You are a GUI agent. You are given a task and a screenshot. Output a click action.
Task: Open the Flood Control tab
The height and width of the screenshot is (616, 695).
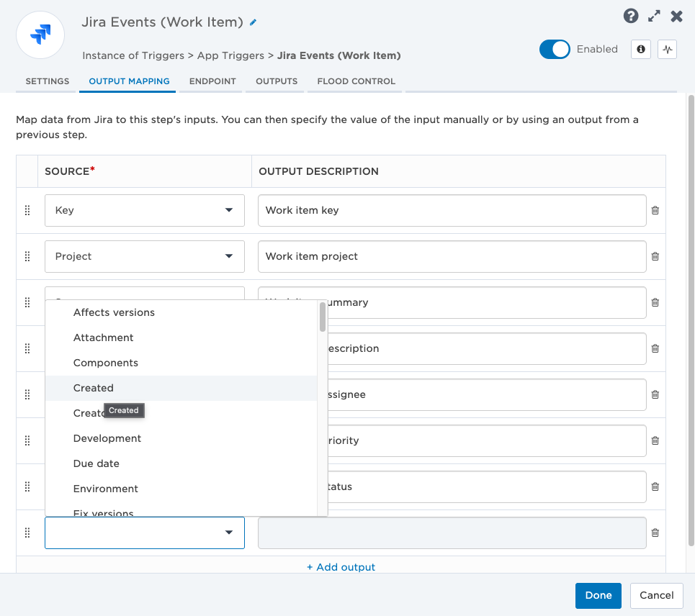(356, 81)
